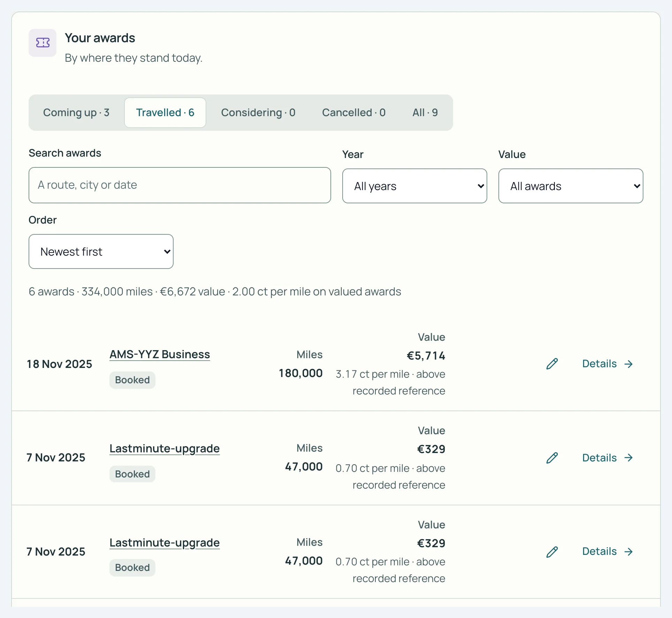Open the AMS-YYZ Business award link
Screen dimensions: 672x618
click(160, 354)
